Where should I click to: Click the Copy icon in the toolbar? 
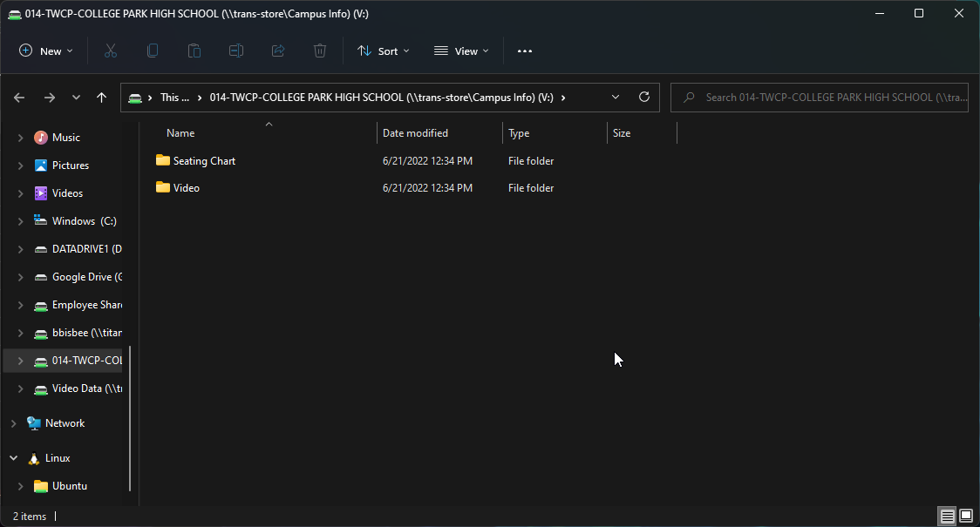tap(153, 51)
